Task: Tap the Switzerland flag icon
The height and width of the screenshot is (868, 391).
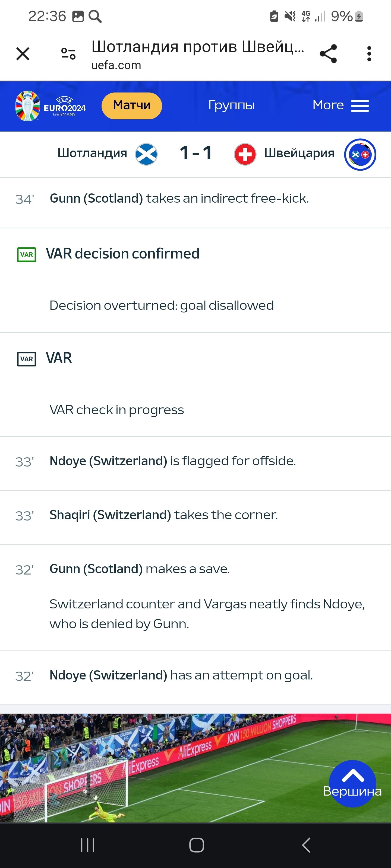Action: click(x=245, y=154)
